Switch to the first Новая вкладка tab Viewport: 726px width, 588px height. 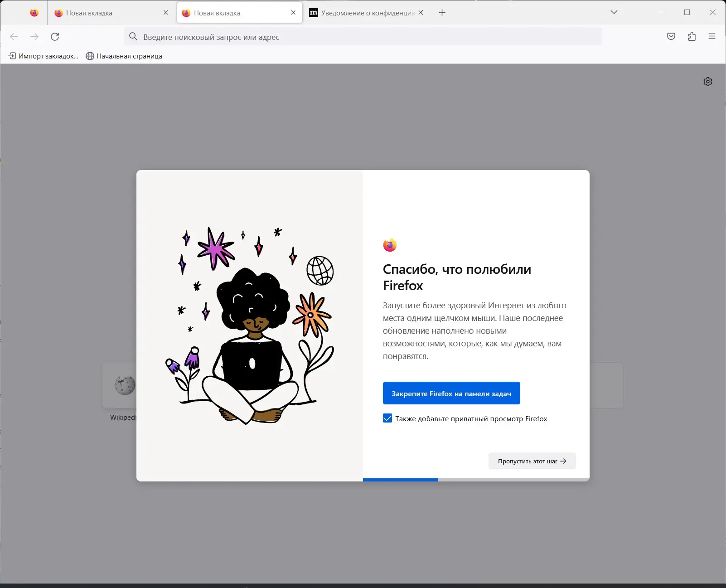pos(112,13)
